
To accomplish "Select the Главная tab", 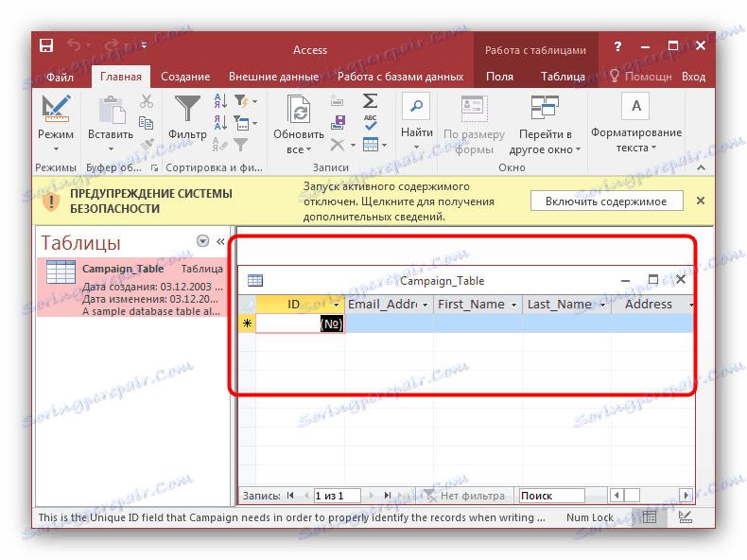I will [120, 77].
